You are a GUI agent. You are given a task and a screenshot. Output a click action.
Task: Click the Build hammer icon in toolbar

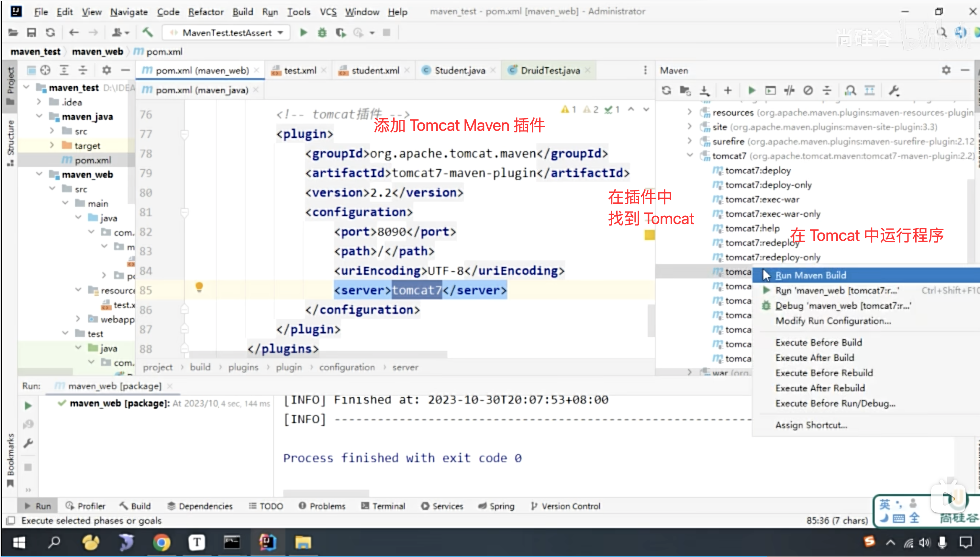click(148, 33)
